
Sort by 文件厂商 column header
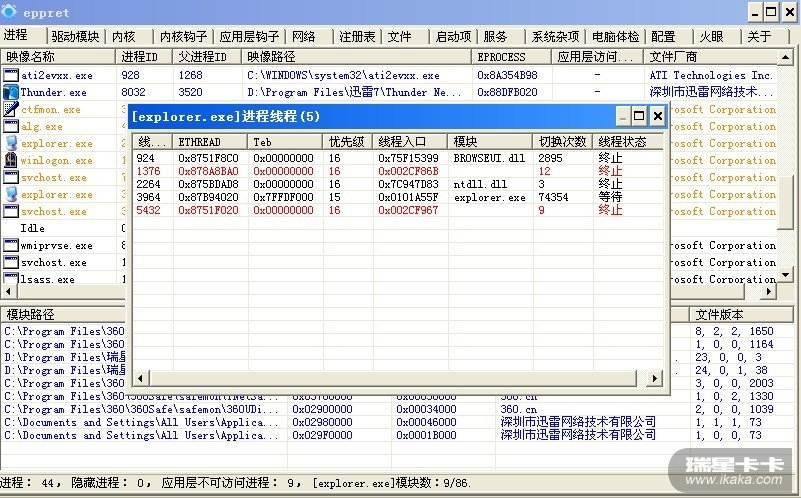[x=710, y=57]
